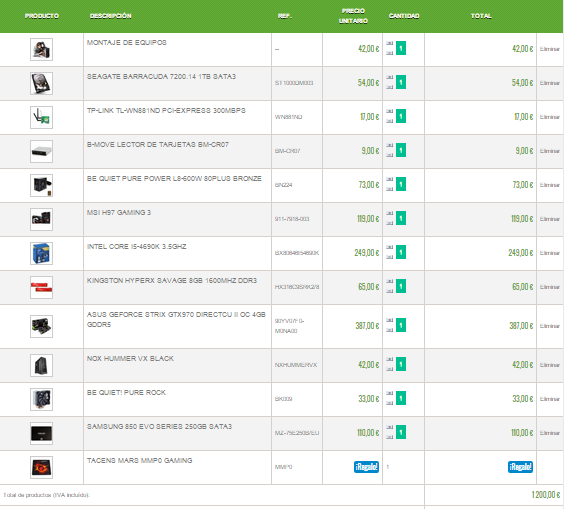This screenshot has height=509, width=567.
Task: Select the quantity field for Samsung 850 EVO
Action: click(x=401, y=432)
